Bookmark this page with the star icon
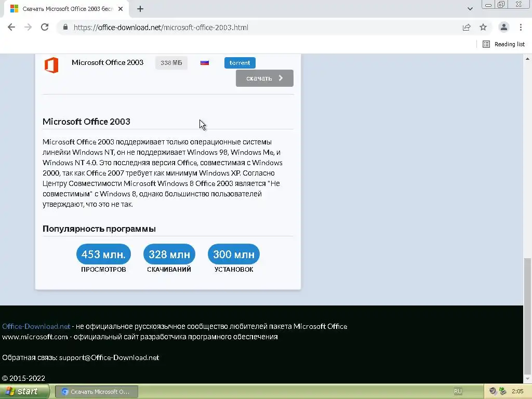 coord(483,28)
